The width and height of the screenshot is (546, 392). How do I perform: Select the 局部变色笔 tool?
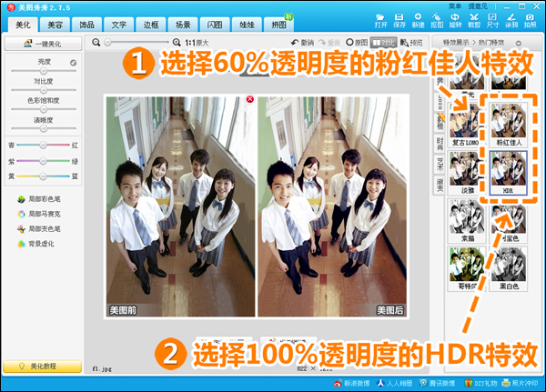[x=39, y=228]
